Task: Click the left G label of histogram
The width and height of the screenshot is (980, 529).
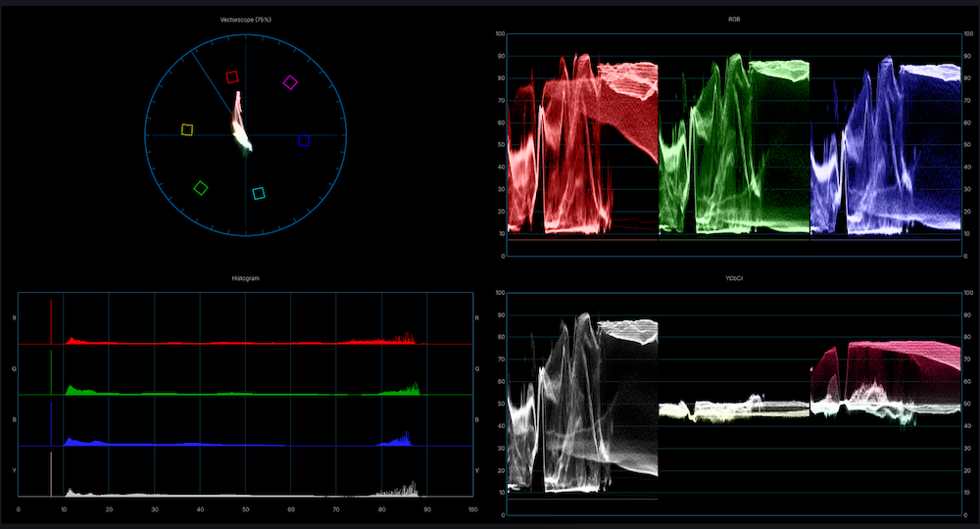Action: point(14,369)
